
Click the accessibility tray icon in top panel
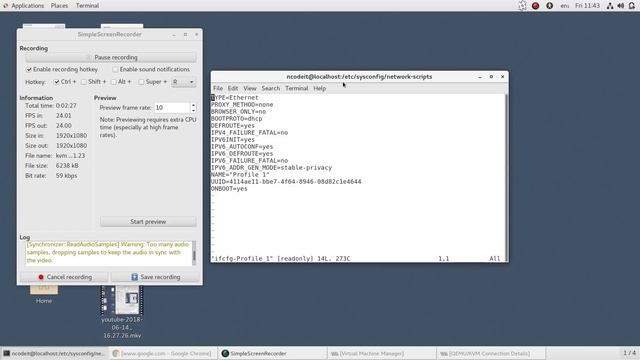[549, 6]
